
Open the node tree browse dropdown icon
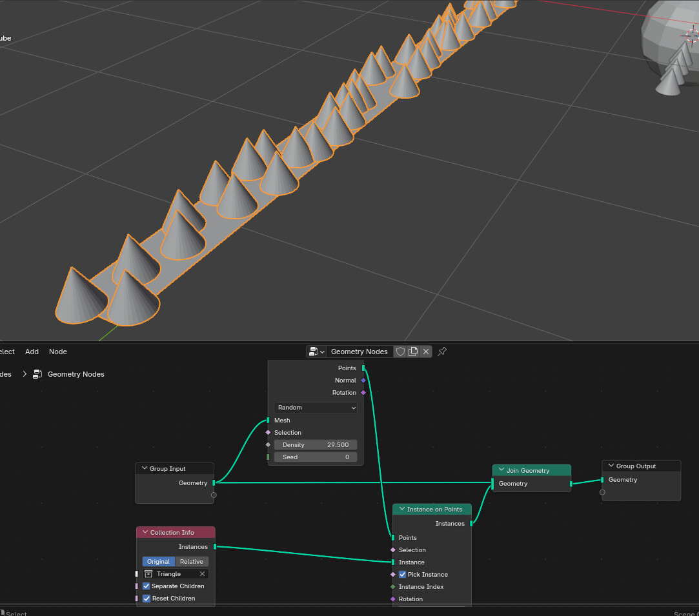click(x=316, y=352)
